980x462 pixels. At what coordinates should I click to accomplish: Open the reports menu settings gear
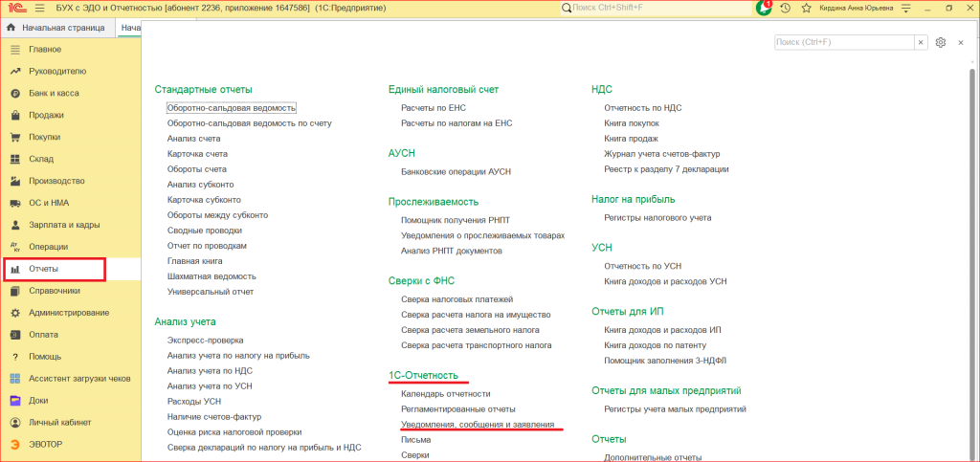(941, 42)
